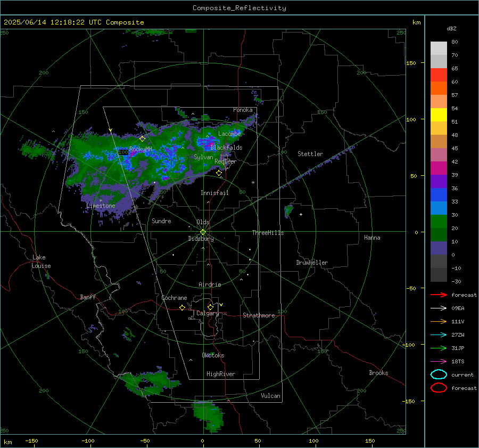
Task: Click the Sylvan label
Action: tap(203, 157)
